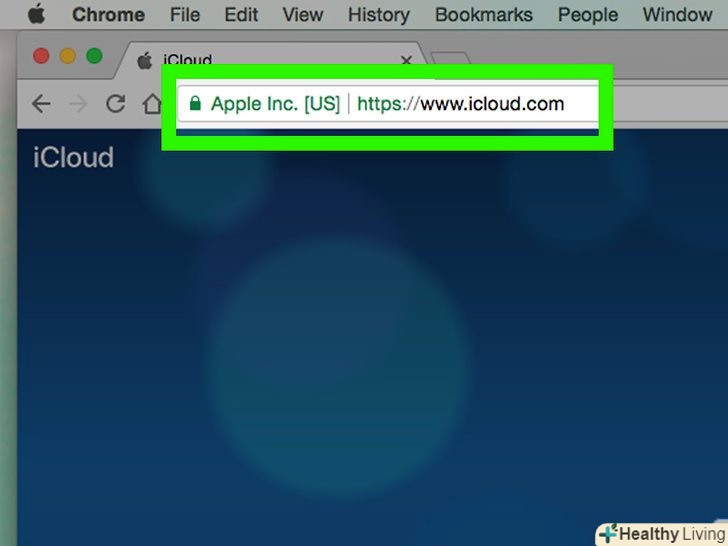Click the green security lock icon
The height and width of the screenshot is (546, 728).
click(x=195, y=103)
